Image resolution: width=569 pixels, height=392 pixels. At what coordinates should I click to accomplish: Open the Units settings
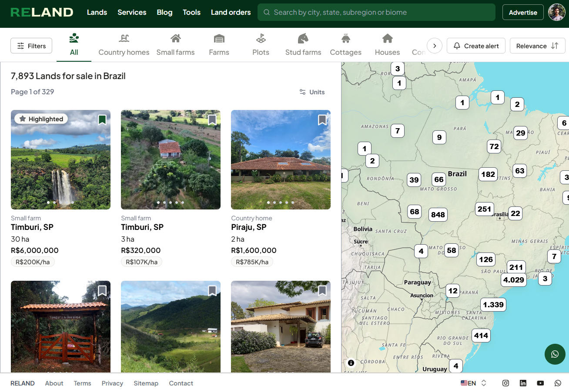pyautogui.click(x=312, y=92)
